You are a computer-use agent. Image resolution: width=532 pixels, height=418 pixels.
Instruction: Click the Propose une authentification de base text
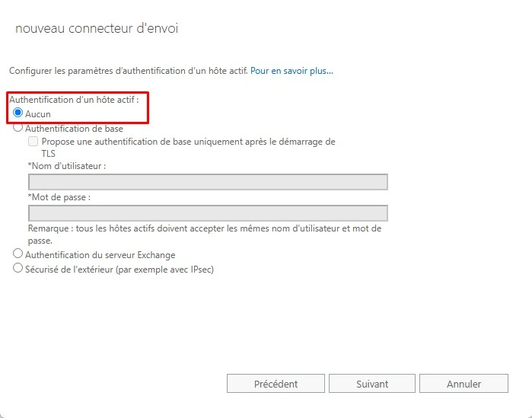(x=188, y=147)
